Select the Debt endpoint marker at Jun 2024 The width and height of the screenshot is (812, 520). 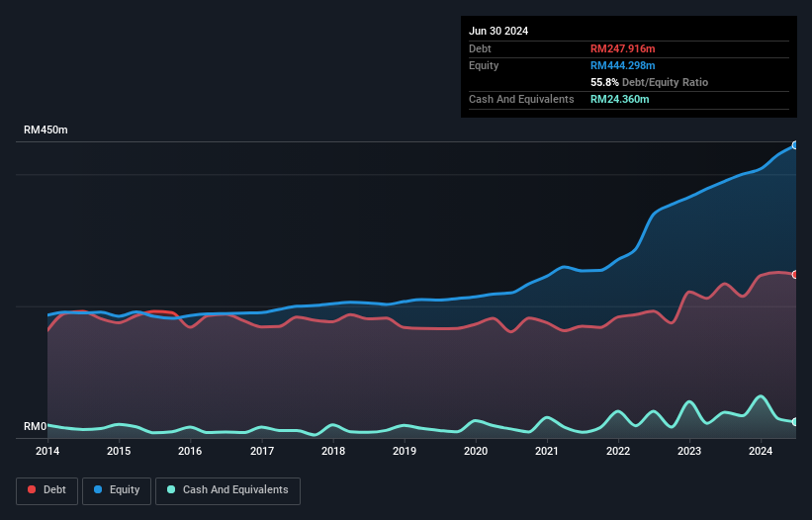click(x=795, y=275)
